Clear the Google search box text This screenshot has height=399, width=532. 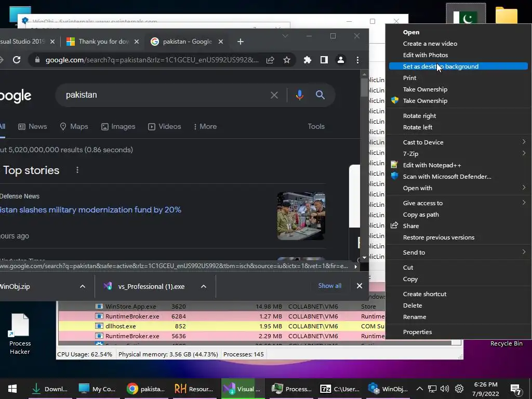pos(274,95)
